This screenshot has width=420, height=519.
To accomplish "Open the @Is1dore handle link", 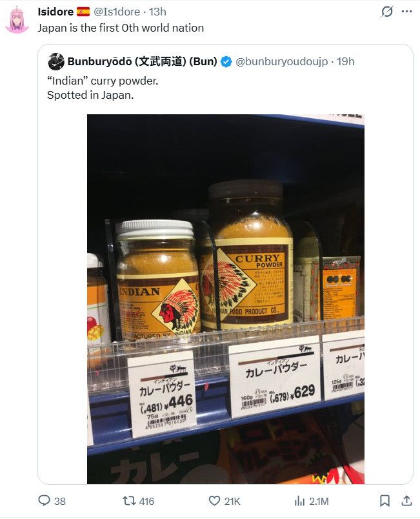I will pos(117,12).
